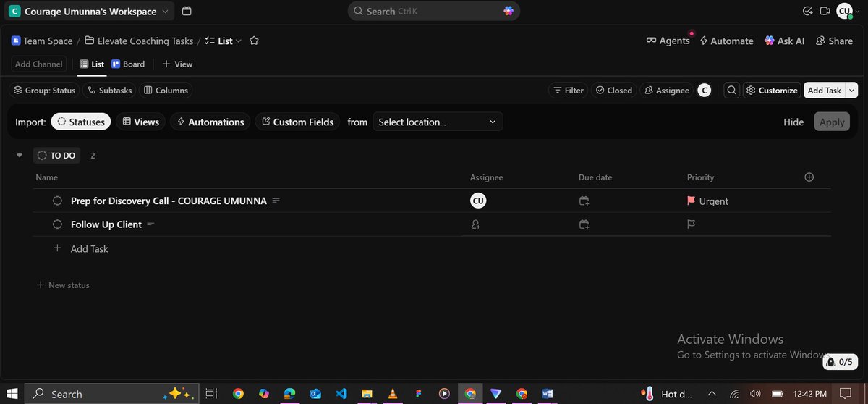The image size is (868, 404).
Task: Open the Select location dropdown
Action: pos(438,122)
